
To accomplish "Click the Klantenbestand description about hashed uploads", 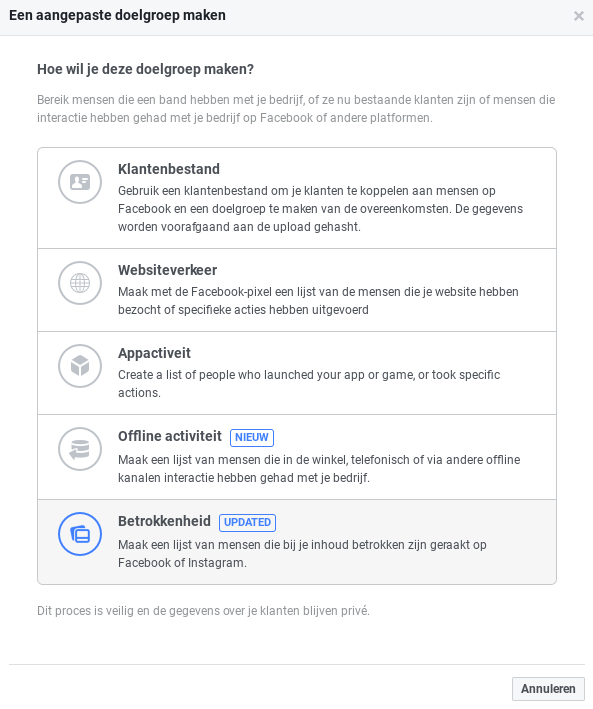I will tap(320, 209).
